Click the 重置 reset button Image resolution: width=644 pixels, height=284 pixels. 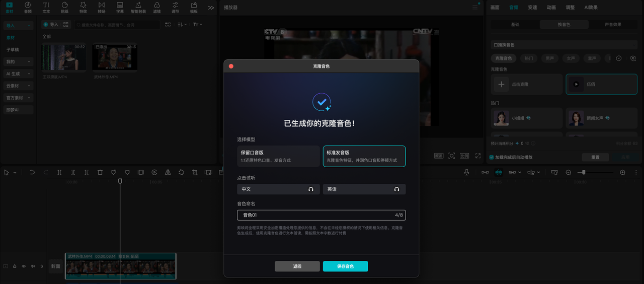[595, 157]
